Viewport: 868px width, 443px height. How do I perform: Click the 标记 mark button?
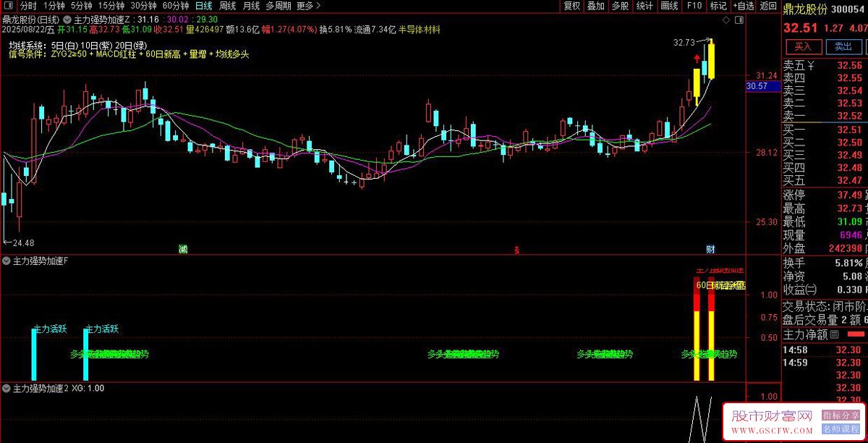click(x=718, y=6)
